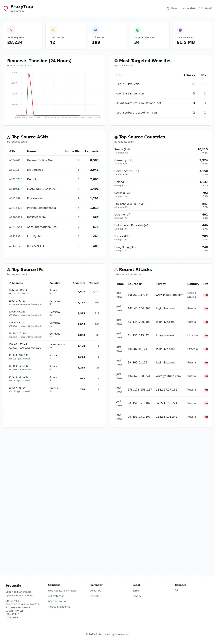Image resolution: width=215 pixels, height=644 pixels.
Task: Select AS210644 Aeza International Ltd row
Action: [x=54, y=227]
